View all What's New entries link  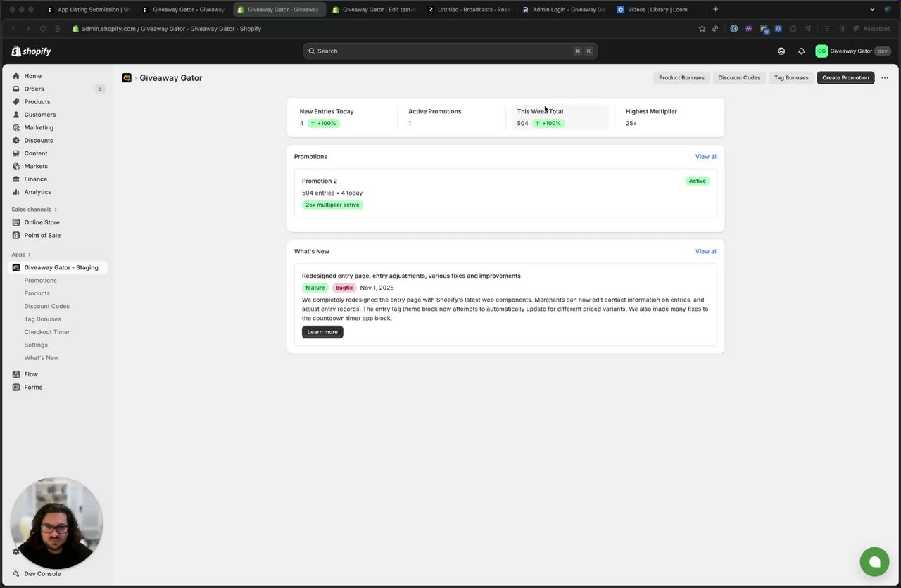(x=706, y=252)
